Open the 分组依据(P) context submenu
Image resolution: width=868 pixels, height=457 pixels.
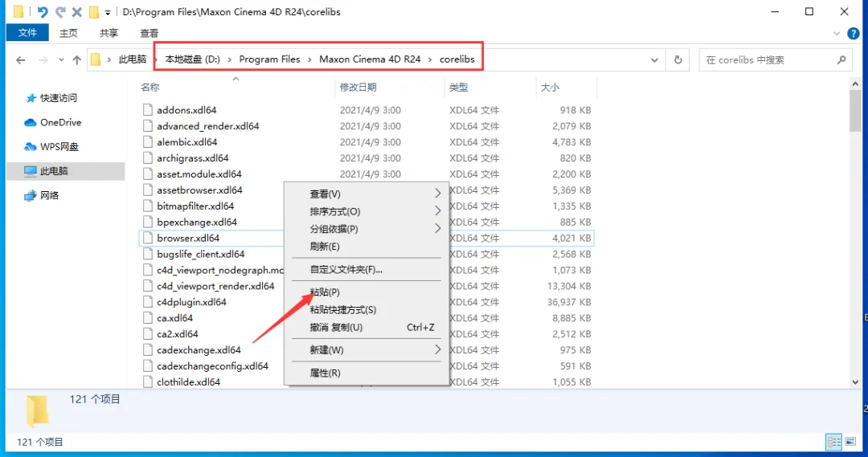[366, 229]
